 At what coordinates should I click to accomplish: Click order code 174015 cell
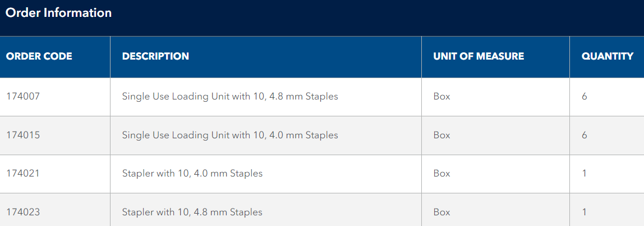pos(23,135)
